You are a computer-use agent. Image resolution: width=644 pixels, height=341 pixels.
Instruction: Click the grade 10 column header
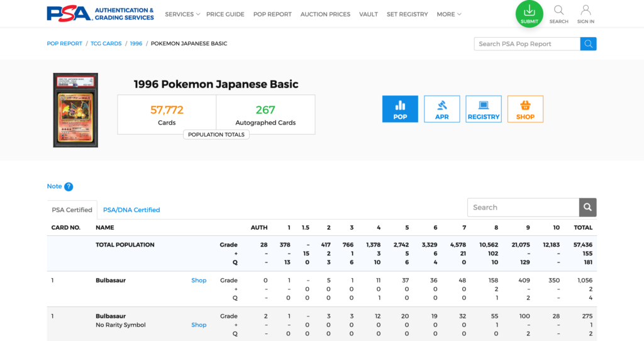point(556,228)
